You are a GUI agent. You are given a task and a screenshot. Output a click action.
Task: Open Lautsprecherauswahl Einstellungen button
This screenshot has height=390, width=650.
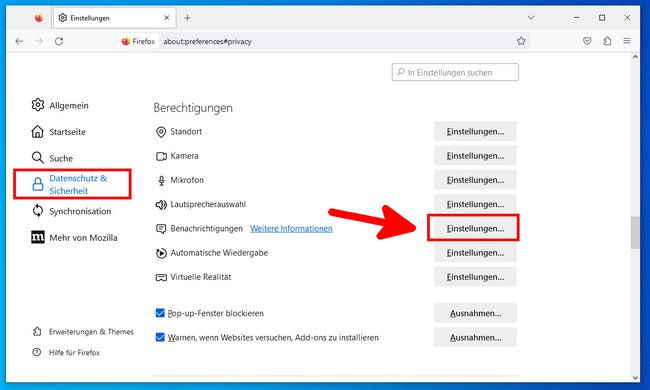click(475, 204)
